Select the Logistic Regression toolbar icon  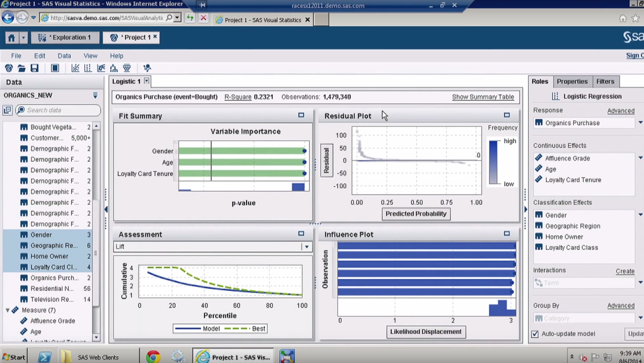tap(88, 68)
